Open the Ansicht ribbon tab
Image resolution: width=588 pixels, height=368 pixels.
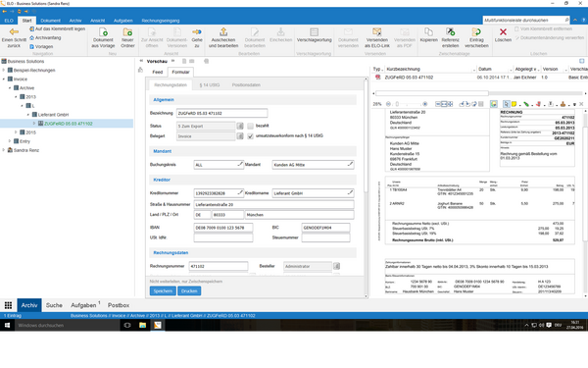(97, 21)
